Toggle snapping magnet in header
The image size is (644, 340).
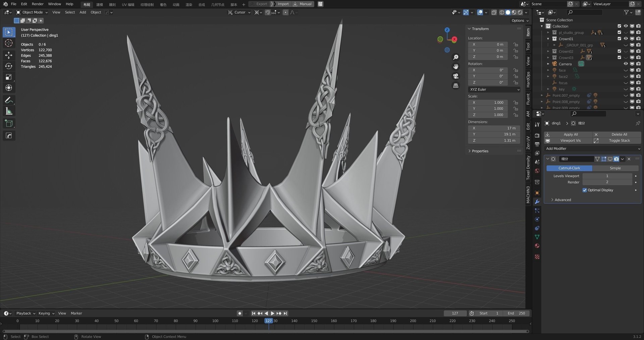click(x=268, y=12)
